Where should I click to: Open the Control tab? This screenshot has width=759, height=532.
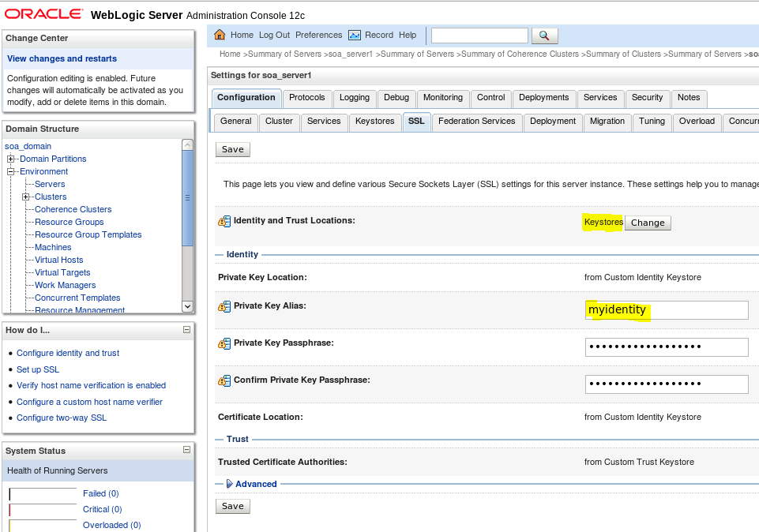click(x=490, y=98)
